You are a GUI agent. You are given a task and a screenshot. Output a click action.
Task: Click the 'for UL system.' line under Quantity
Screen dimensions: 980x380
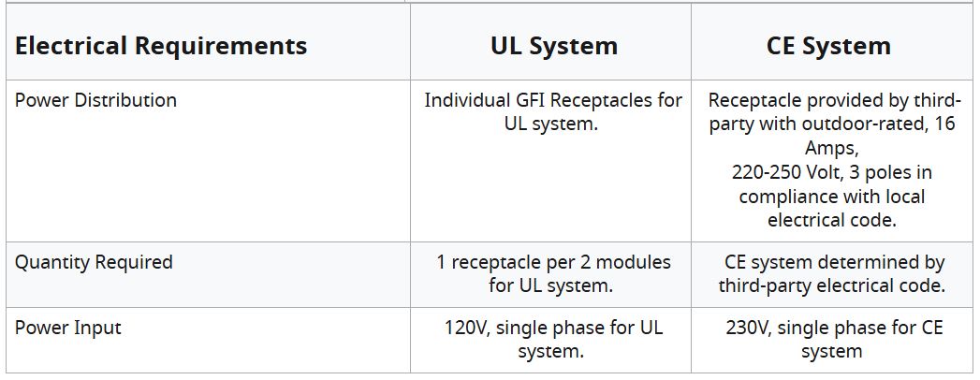[550, 286]
